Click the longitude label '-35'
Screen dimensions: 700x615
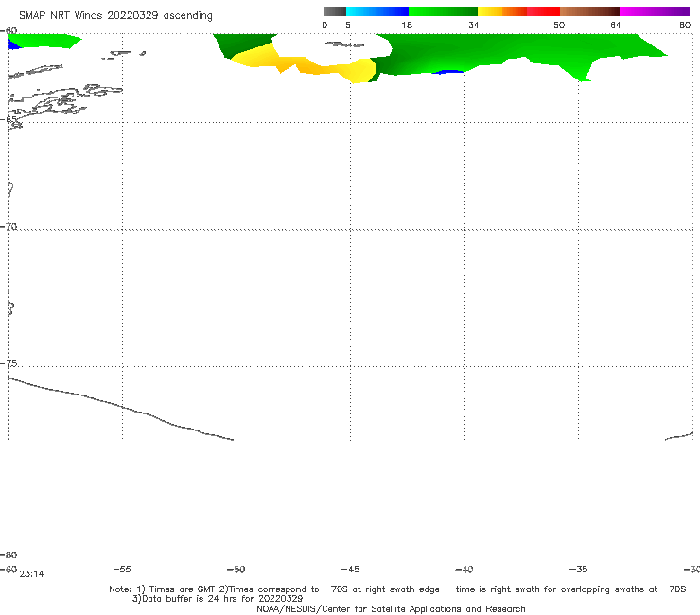click(578, 569)
